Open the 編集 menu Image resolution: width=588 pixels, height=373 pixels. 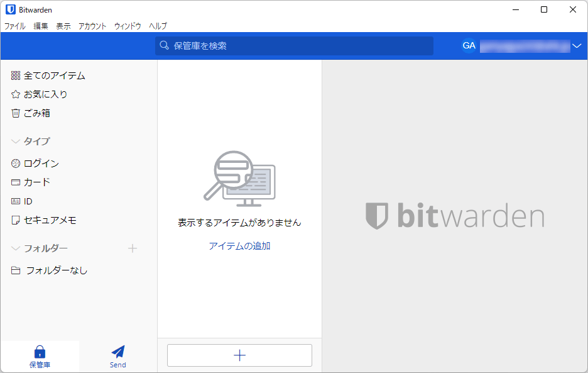(41, 26)
